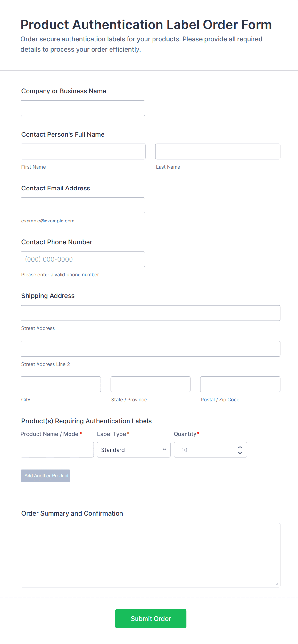
Task: Click the textarea resize handle
Action: point(277,584)
